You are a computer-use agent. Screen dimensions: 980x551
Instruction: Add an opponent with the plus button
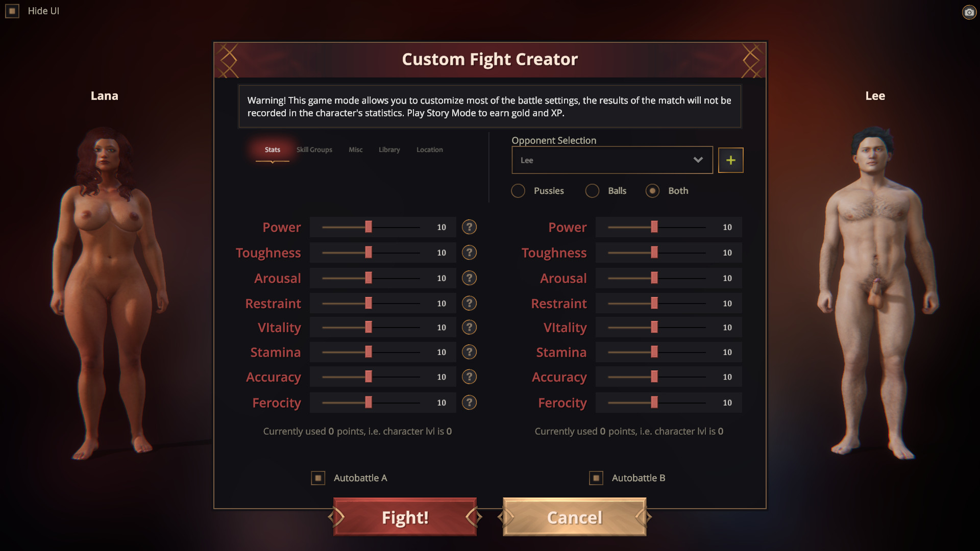pos(730,160)
